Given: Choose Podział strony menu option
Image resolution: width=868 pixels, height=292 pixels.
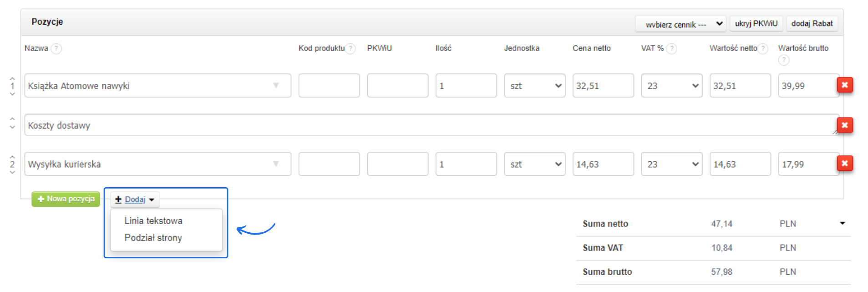Looking at the screenshot, I should pos(153,238).
